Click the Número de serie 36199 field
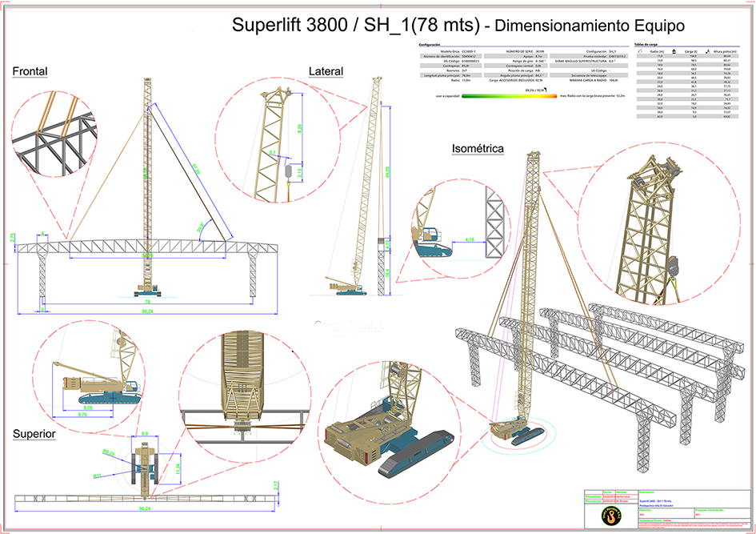 pos(516,51)
